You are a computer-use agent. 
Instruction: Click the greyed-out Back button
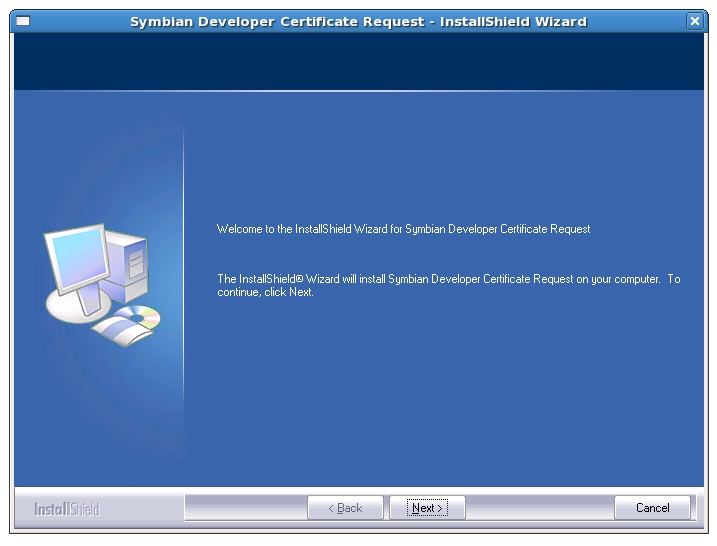click(345, 508)
